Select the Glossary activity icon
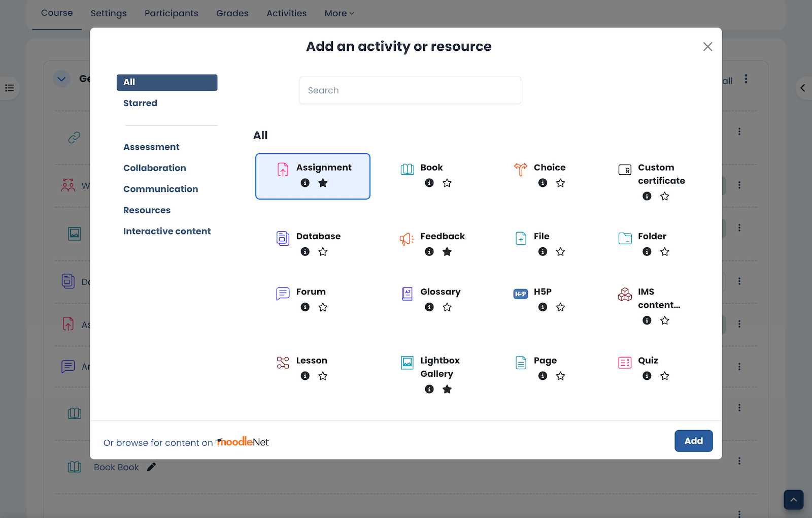 [407, 294]
